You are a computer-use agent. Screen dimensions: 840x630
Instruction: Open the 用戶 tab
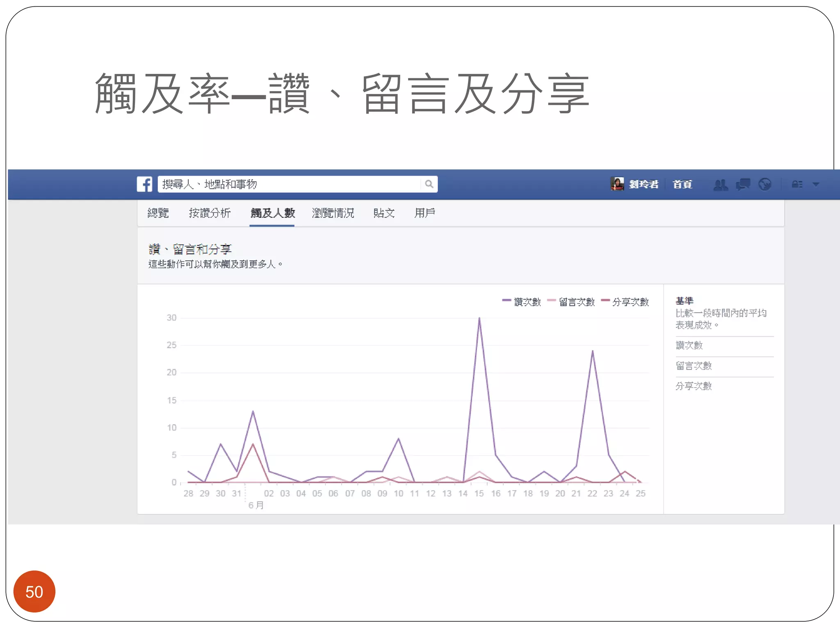(425, 213)
